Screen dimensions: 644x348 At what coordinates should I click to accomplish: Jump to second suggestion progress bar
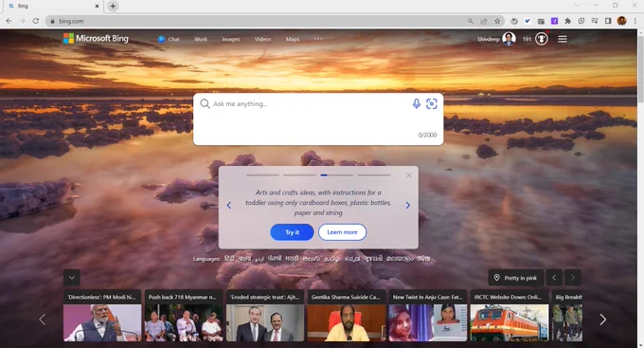[x=300, y=175]
